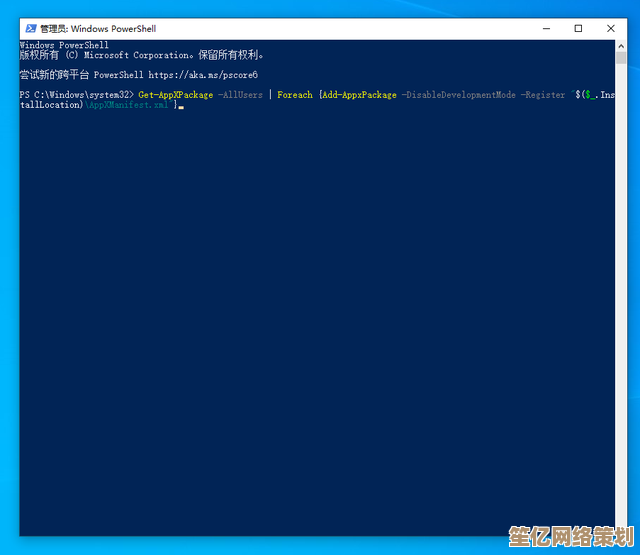Click the blinking cursor after the command

[x=180, y=105]
